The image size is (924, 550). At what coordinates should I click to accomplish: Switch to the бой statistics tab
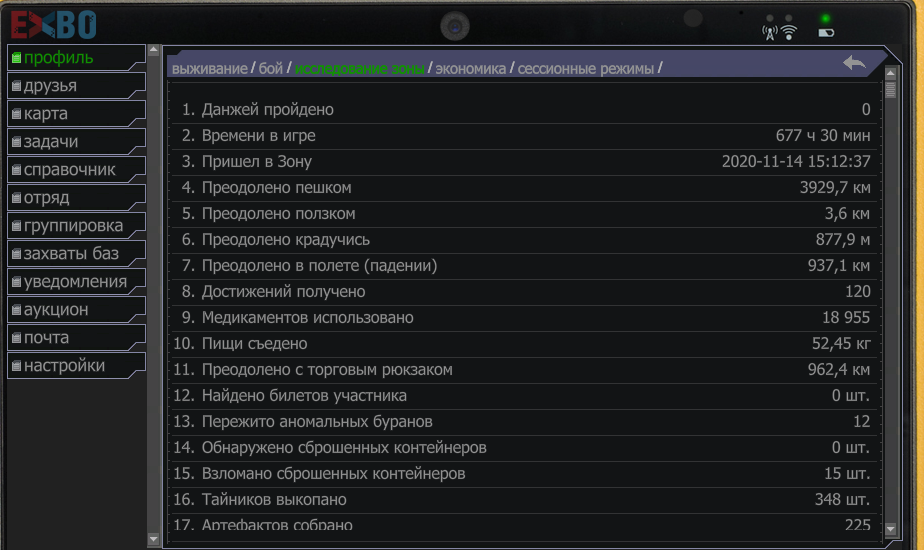270,68
